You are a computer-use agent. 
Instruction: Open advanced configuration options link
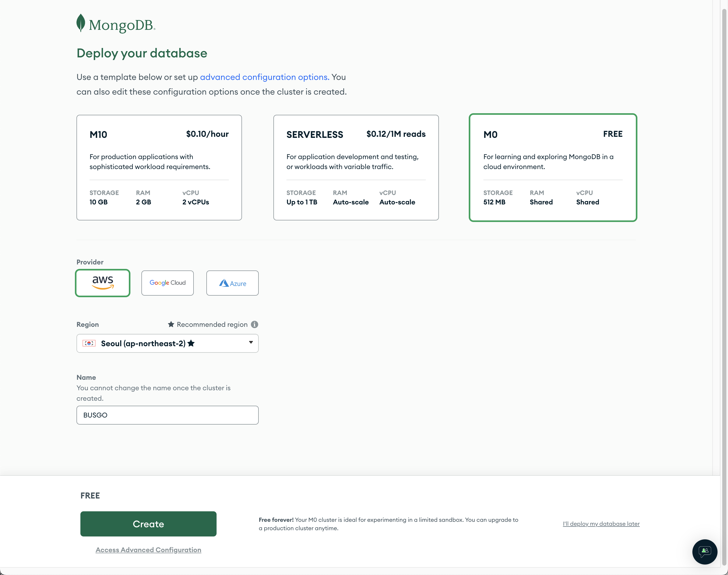[264, 77]
